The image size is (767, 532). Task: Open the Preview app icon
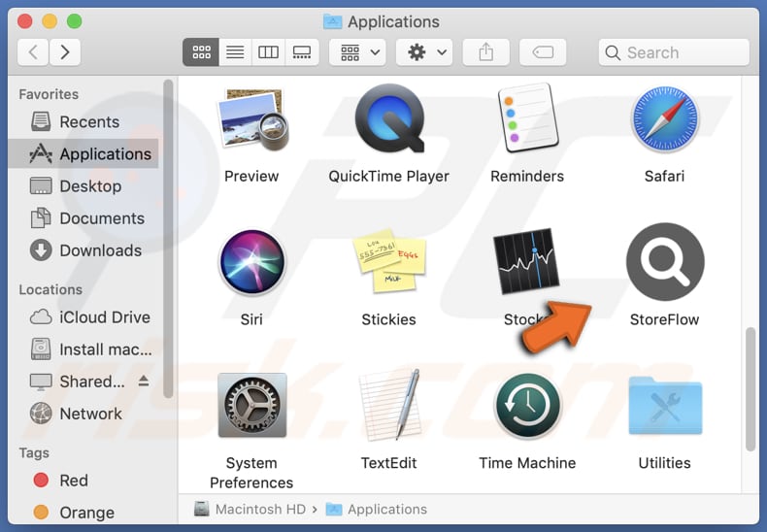point(252,118)
